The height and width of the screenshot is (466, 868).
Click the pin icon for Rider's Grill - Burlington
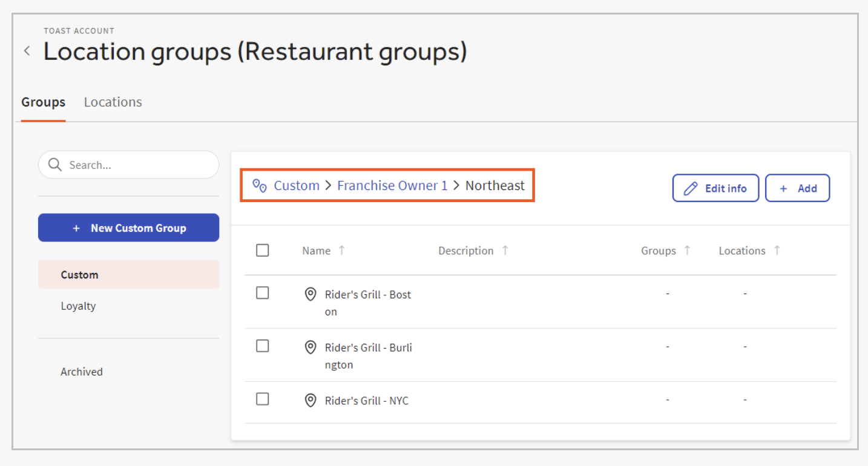pos(311,348)
